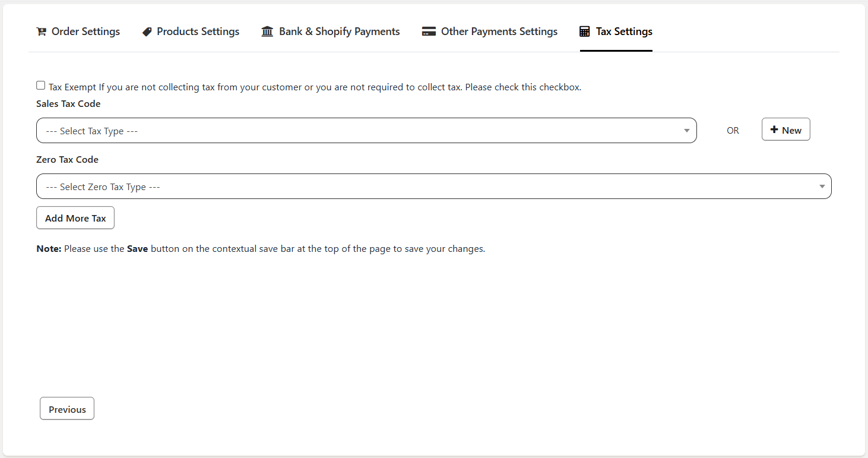Image resolution: width=868 pixels, height=458 pixels.
Task: Click the bank building icon
Action: pyautogui.click(x=267, y=31)
